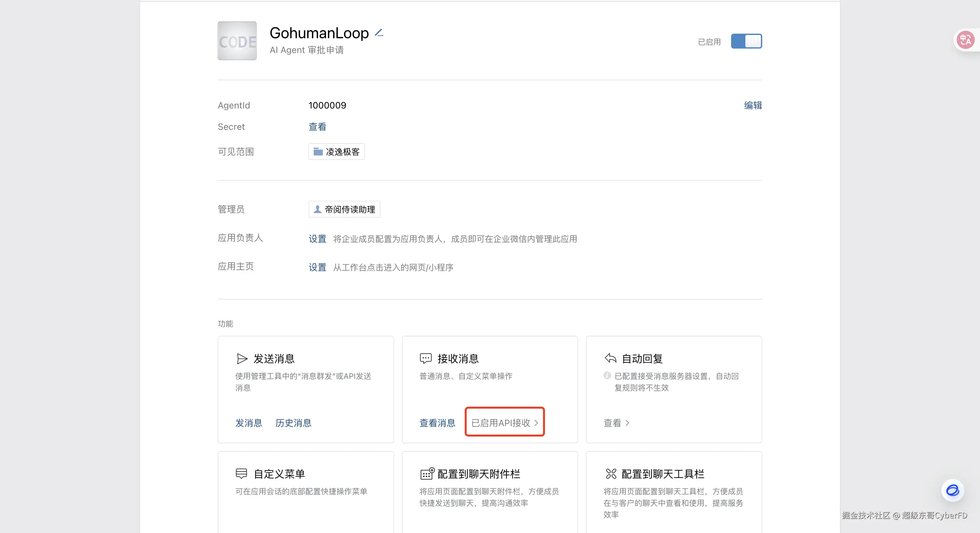Click the 配置到聊天附件栏 icon
The image size is (980, 533).
[x=427, y=473]
